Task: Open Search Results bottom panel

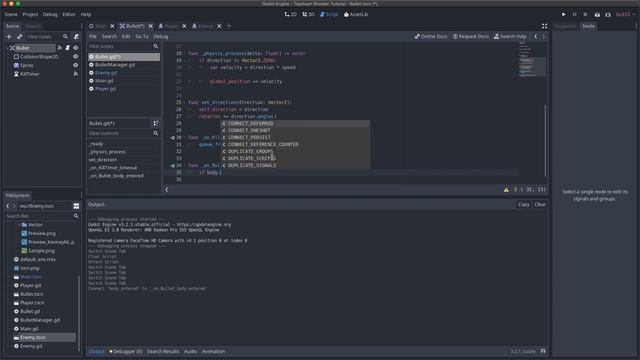Action: [x=163, y=351]
